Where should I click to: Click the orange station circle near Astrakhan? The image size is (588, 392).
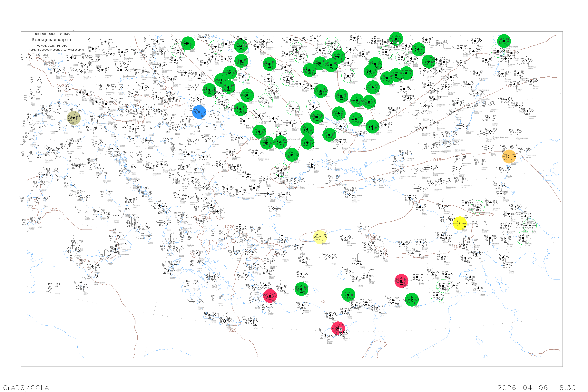[x=509, y=156]
